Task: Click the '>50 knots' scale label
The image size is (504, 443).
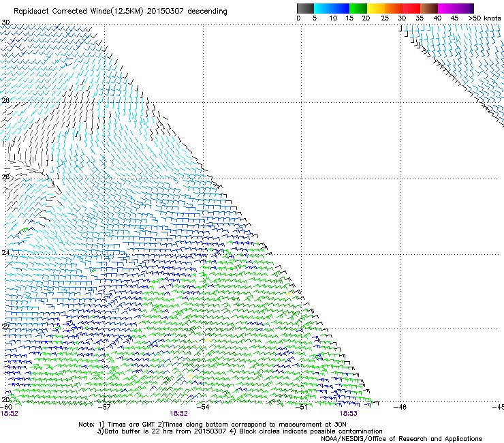Action: 484,18
